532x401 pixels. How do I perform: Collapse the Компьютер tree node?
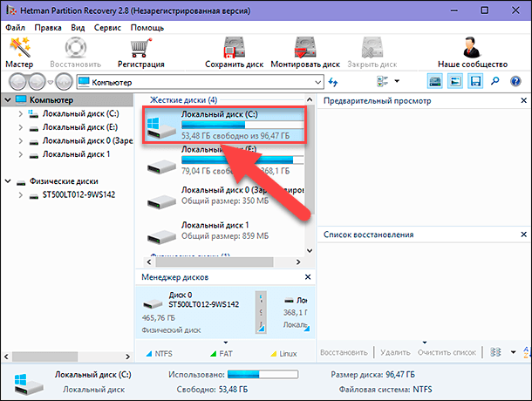[x=8, y=100]
